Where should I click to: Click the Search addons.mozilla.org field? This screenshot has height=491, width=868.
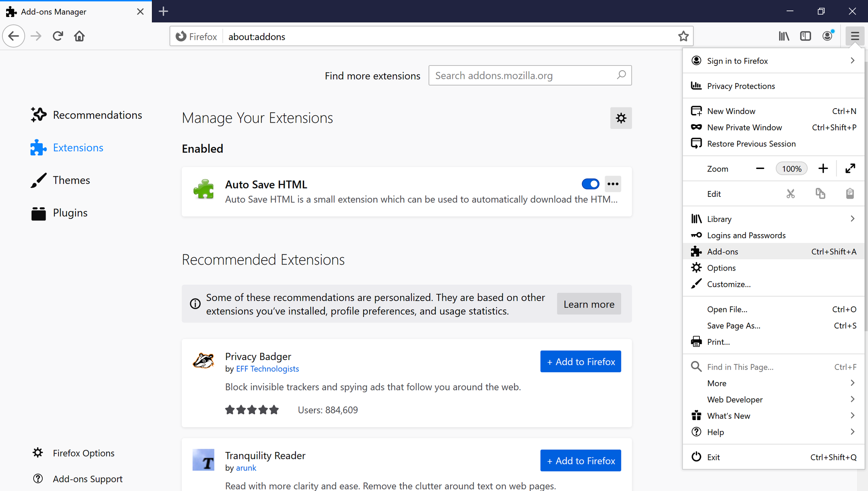click(x=530, y=75)
